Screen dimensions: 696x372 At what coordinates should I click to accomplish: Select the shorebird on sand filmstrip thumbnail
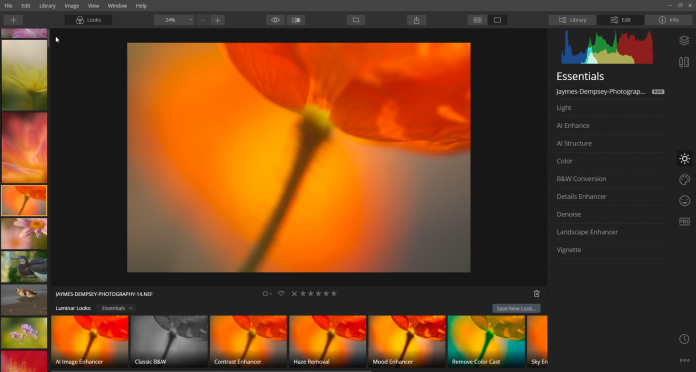coord(24,300)
